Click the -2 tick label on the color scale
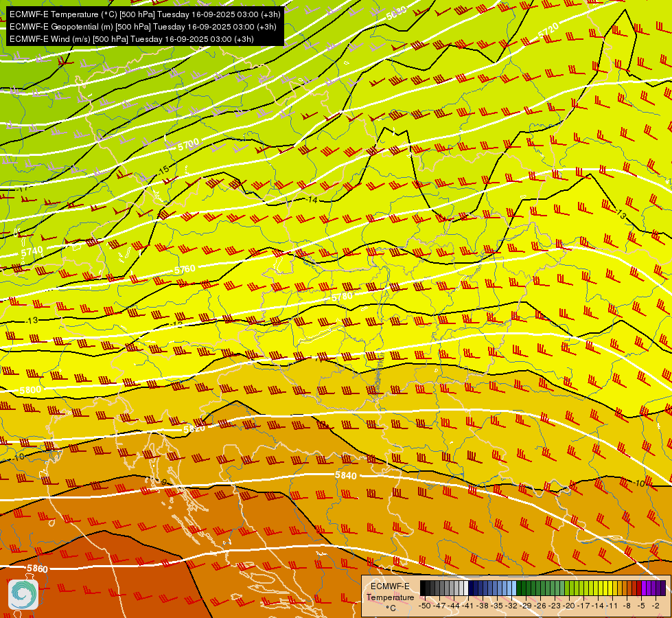The height and width of the screenshot is (618, 672). tap(656, 606)
